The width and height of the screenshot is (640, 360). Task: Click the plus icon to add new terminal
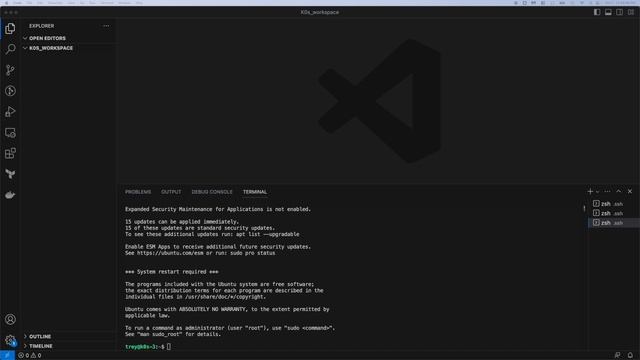tap(590, 191)
